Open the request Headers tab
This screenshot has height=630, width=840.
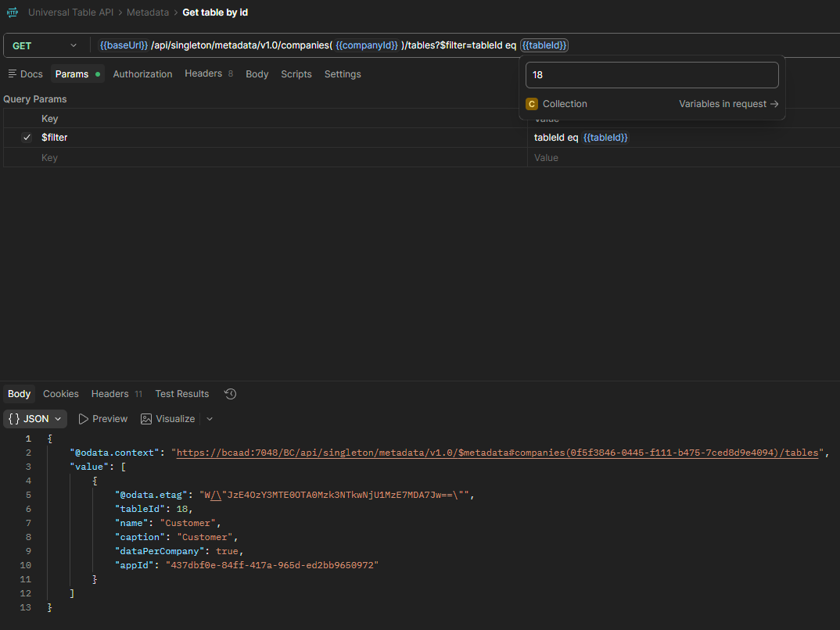pos(208,73)
